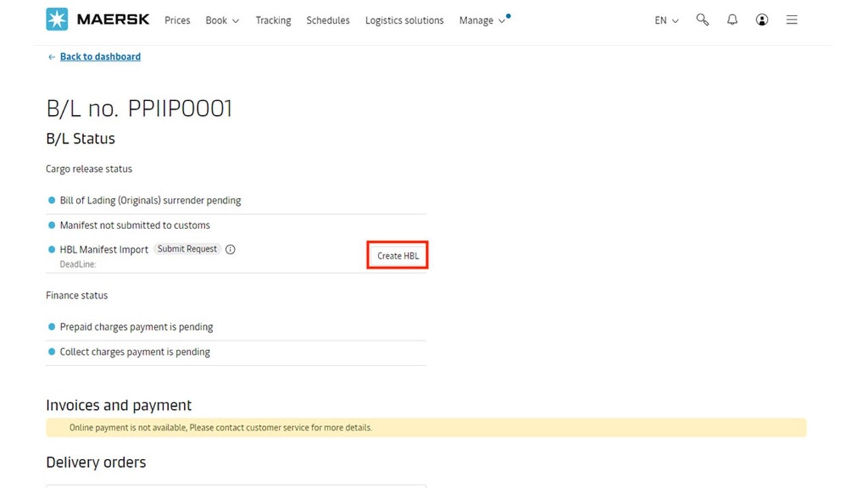Open the EN language selector
Viewport: 868px width, 488px height.
666,20
